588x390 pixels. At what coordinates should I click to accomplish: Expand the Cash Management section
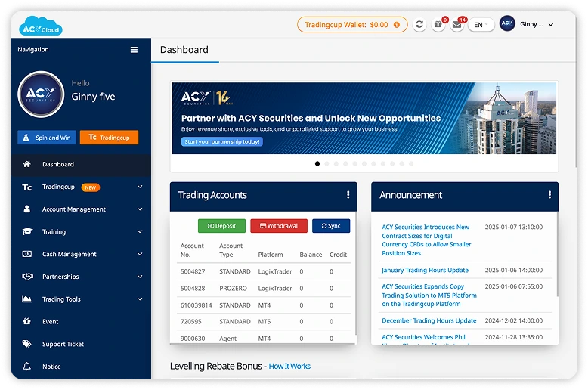click(80, 255)
